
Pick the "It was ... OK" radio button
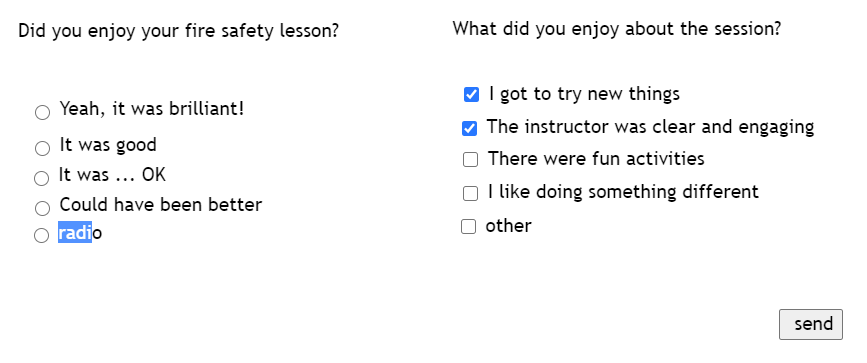(41, 179)
